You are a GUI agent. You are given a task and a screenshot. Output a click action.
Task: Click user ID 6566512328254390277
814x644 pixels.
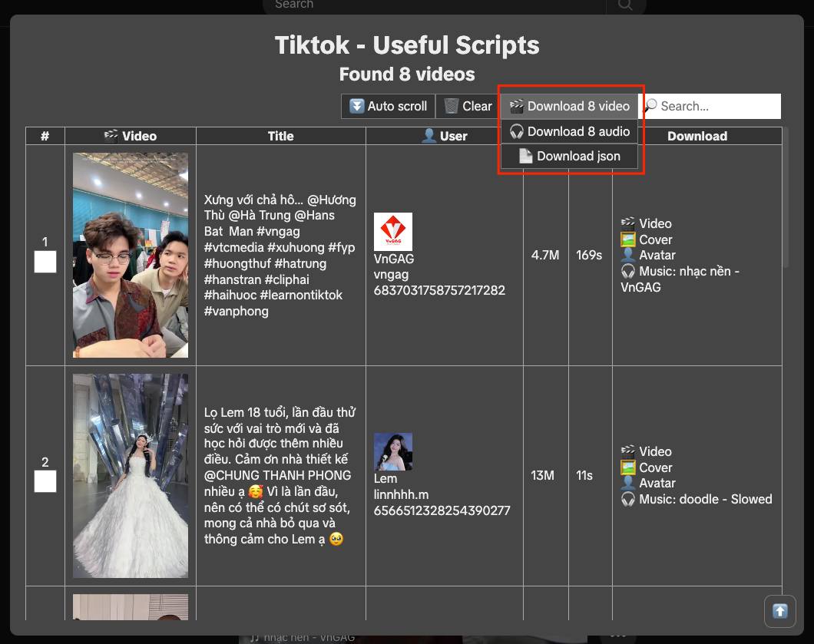click(x=442, y=510)
